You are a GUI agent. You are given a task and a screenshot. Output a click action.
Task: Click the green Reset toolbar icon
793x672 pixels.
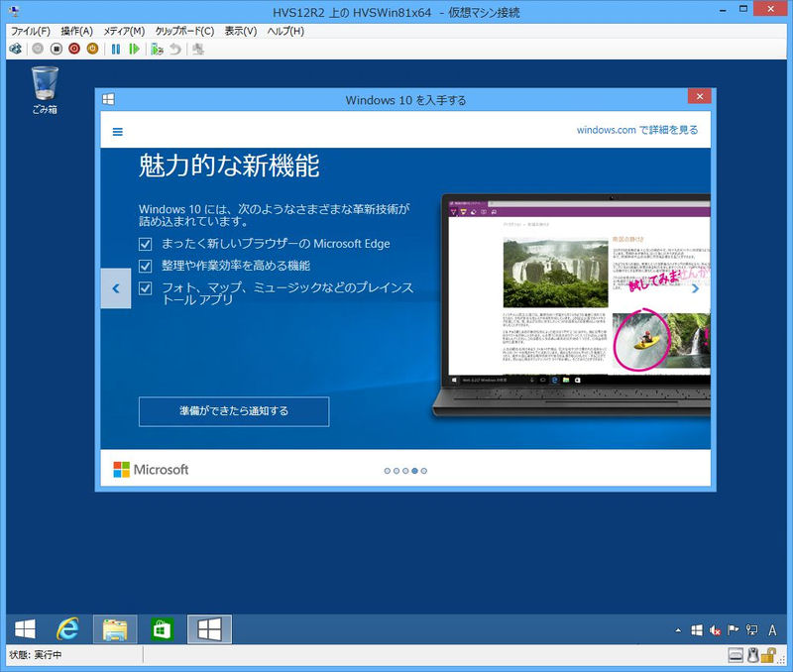point(134,49)
